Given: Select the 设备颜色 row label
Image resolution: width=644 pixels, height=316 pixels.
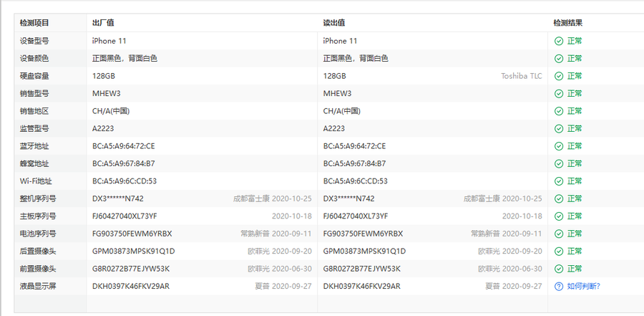Looking at the screenshot, I should 34,59.
